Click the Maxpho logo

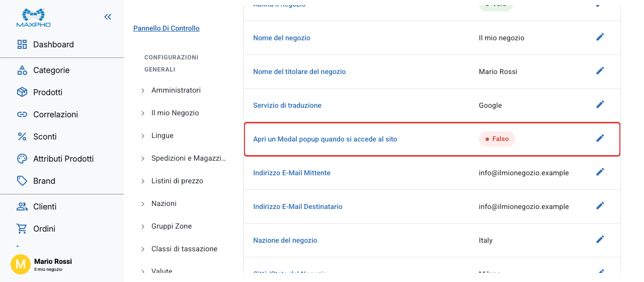click(34, 18)
